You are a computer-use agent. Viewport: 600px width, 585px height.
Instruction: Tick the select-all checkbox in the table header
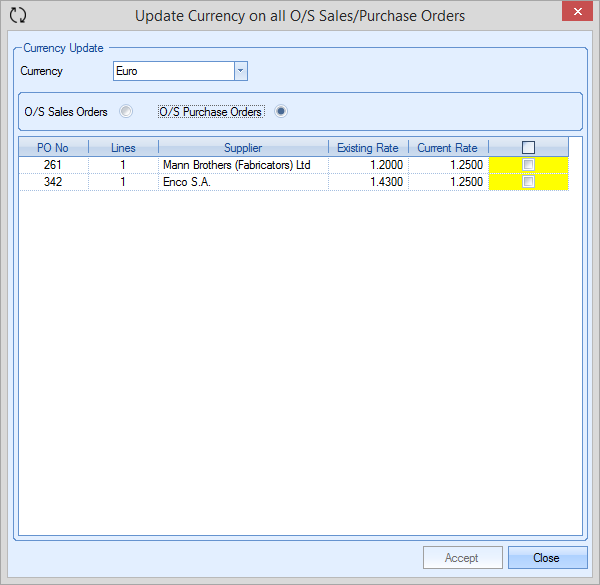pyautogui.click(x=528, y=148)
